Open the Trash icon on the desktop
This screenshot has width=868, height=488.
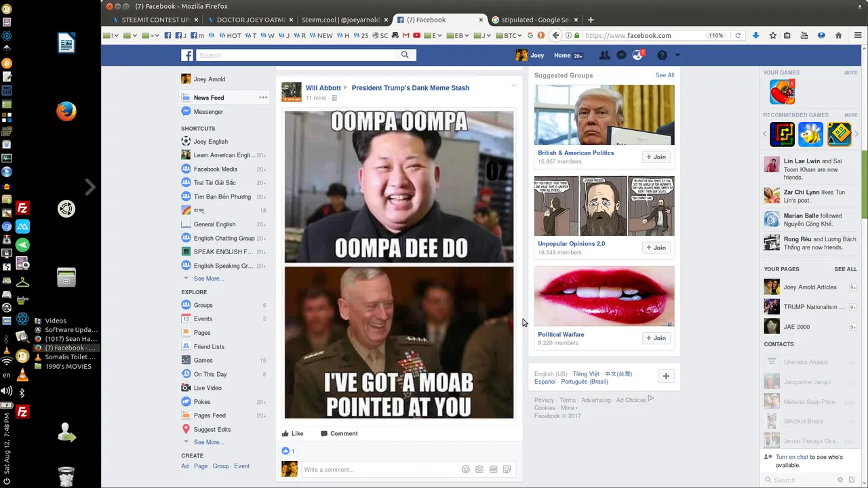[x=66, y=476]
